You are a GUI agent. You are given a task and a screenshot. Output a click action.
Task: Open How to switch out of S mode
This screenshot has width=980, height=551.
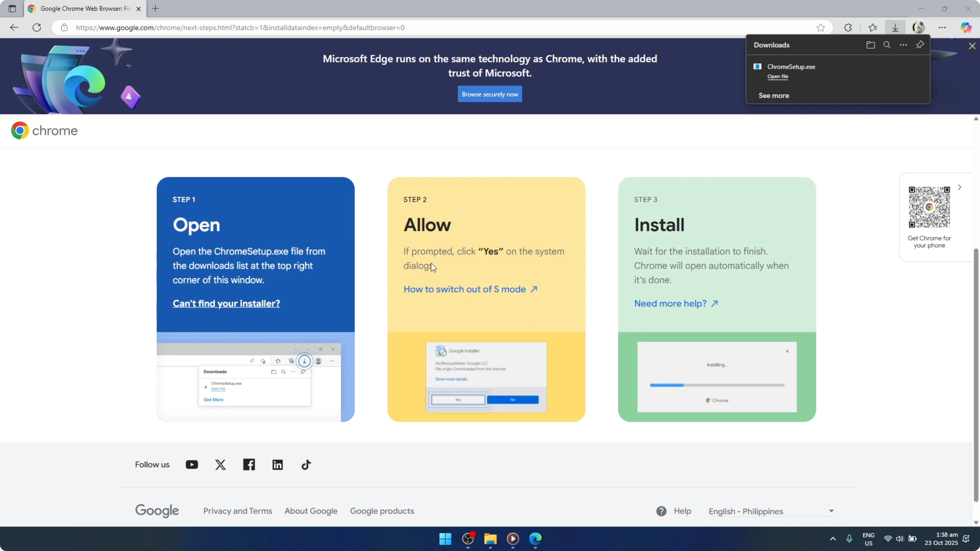(x=471, y=289)
